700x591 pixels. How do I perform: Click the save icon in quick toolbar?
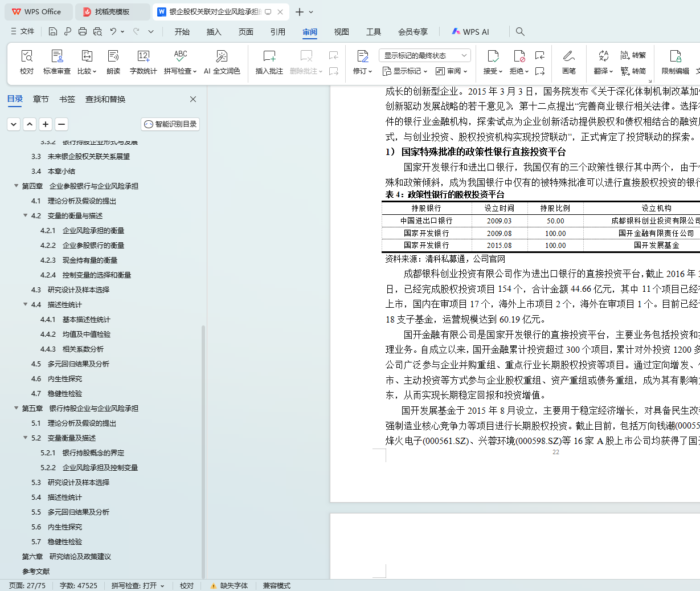click(53, 32)
